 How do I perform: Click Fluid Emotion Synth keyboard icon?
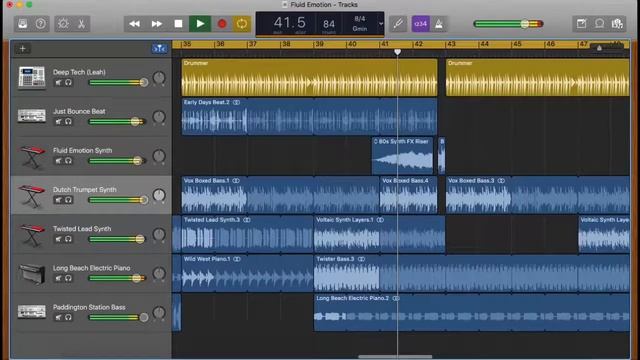click(31, 157)
